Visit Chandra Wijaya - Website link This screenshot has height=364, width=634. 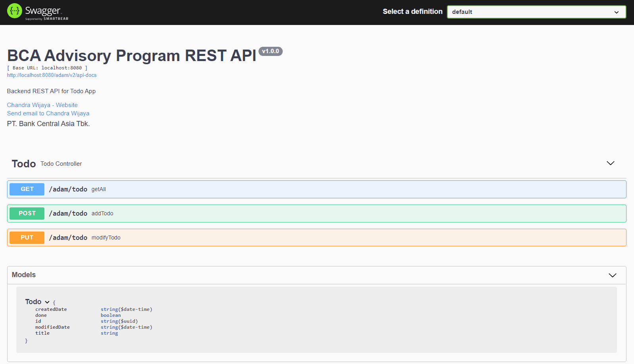(x=42, y=105)
